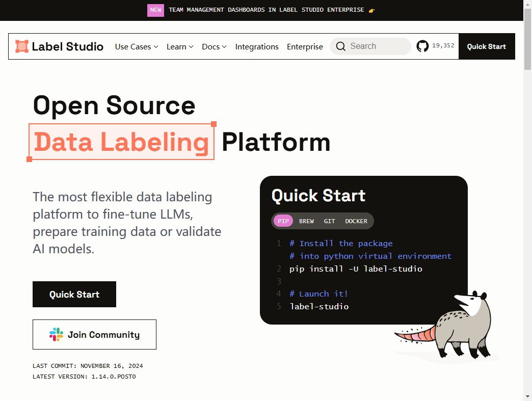The width and height of the screenshot is (532, 401).
Task: Click the '# Install the package' comment
Action: click(341, 243)
